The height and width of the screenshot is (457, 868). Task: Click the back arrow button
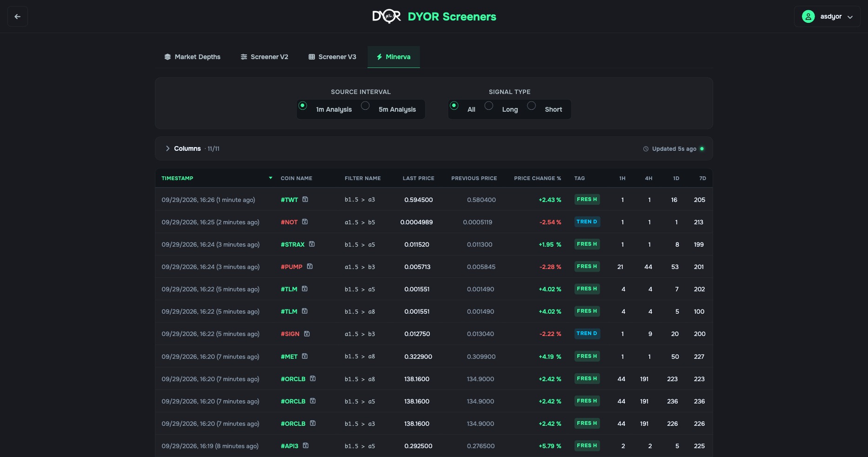point(18,17)
